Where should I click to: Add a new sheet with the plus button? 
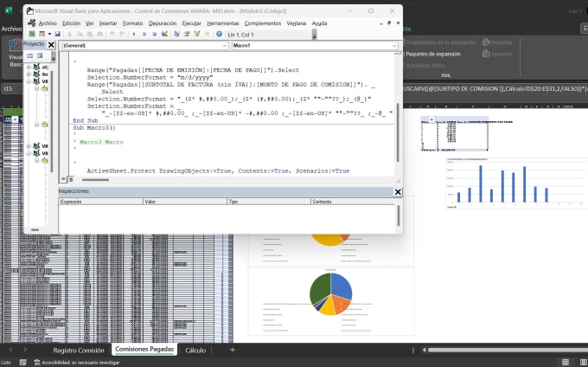coord(233,350)
